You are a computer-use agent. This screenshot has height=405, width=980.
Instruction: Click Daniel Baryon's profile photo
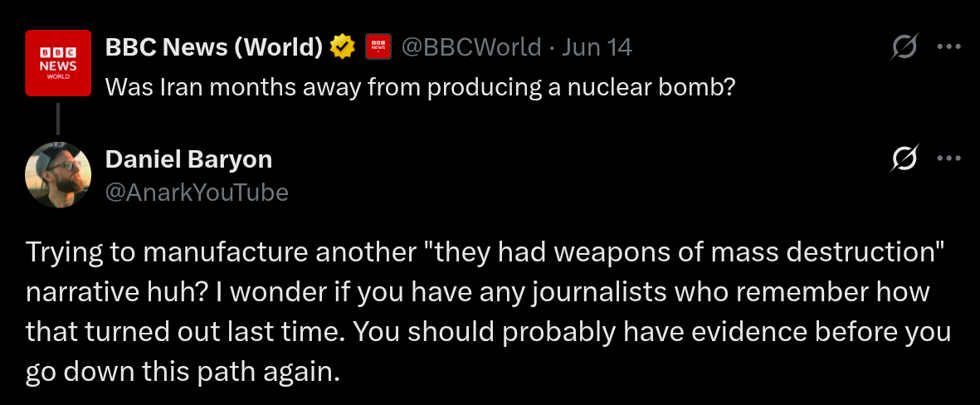click(x=57, y=174)
